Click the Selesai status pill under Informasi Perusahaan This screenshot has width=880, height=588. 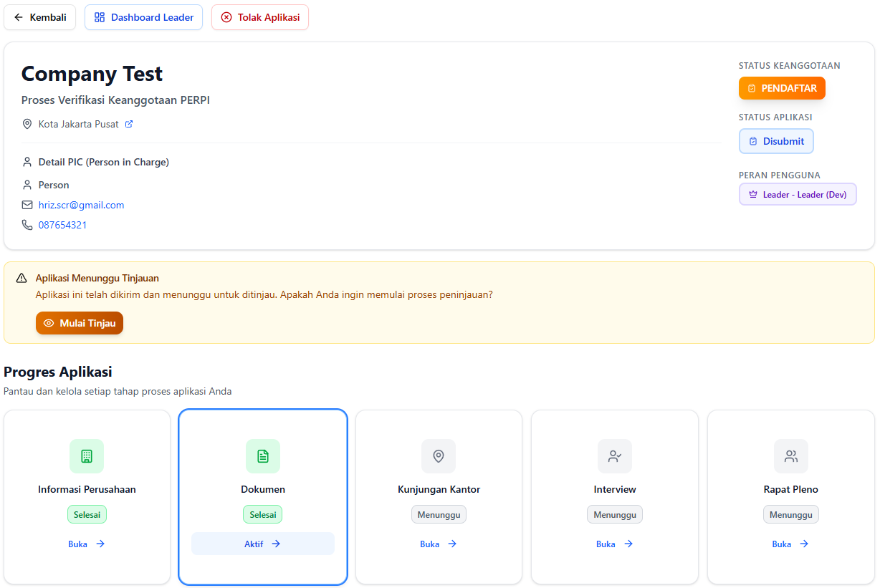pyautogui.click(x=87, y=514)
